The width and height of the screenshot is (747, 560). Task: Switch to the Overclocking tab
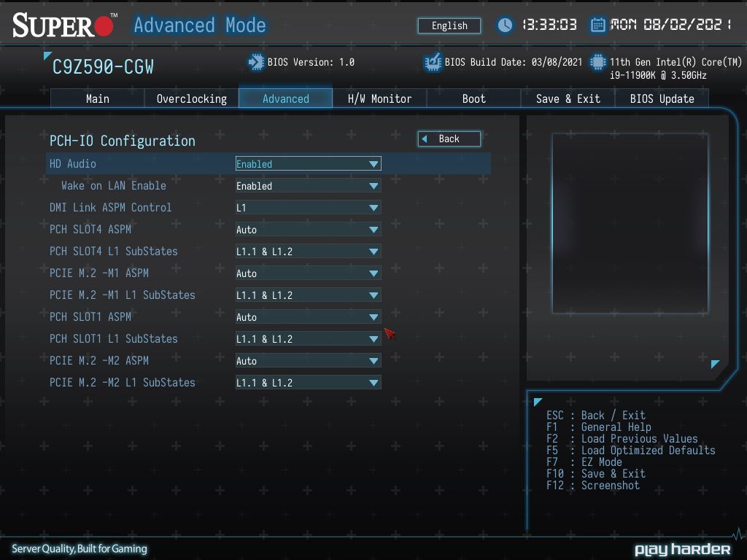[x=192, y=98]
